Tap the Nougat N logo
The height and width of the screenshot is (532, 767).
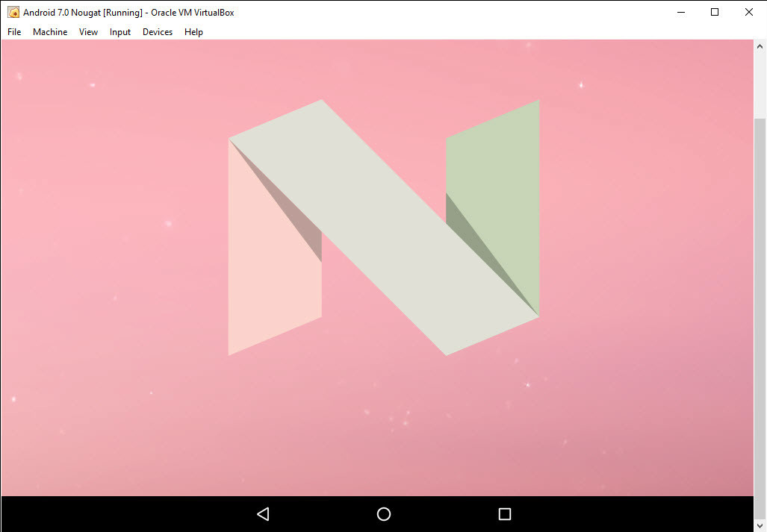384,228
